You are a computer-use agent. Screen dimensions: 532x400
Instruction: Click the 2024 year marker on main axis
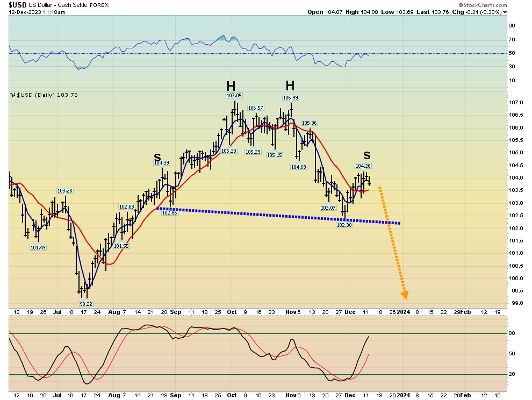point(404,312)
